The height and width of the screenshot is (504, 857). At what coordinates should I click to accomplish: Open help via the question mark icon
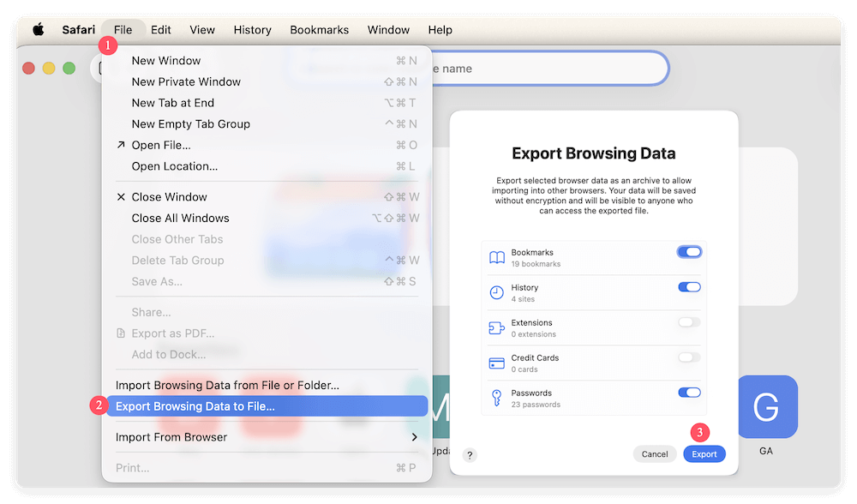pos(469,455)
